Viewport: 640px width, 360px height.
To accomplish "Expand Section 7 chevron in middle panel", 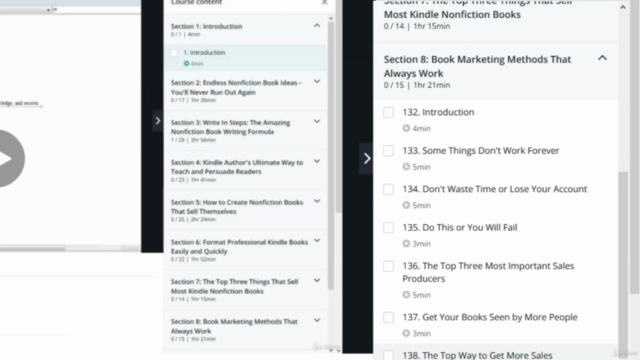I will [317, 280].
